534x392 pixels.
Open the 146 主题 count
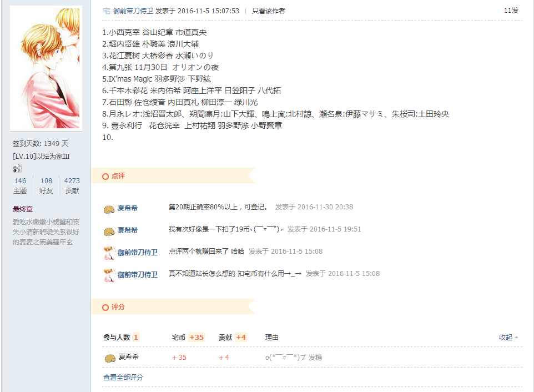tap(20, 185)
